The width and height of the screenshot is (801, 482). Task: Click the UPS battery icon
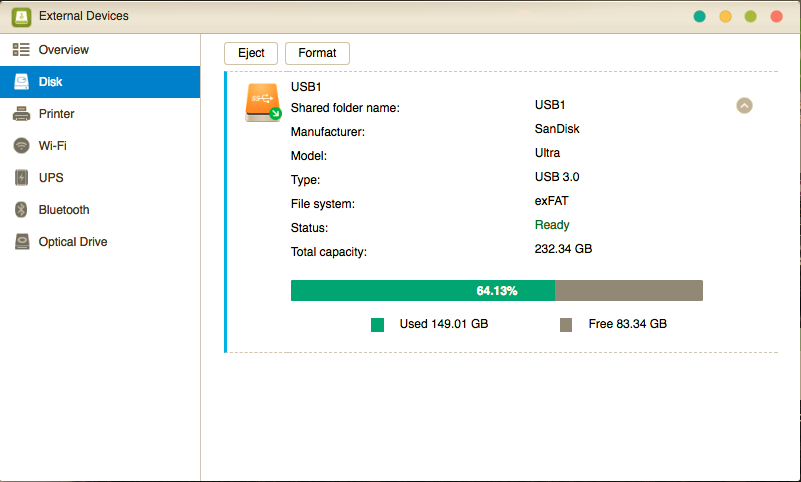[x=21, y=178]
